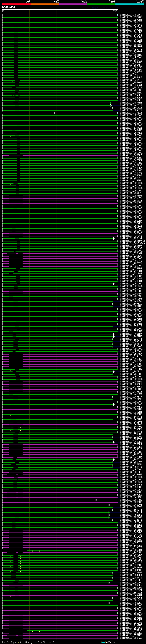
Task: Open hit UniRef100_A8IVG0
Action: point(131,15)
